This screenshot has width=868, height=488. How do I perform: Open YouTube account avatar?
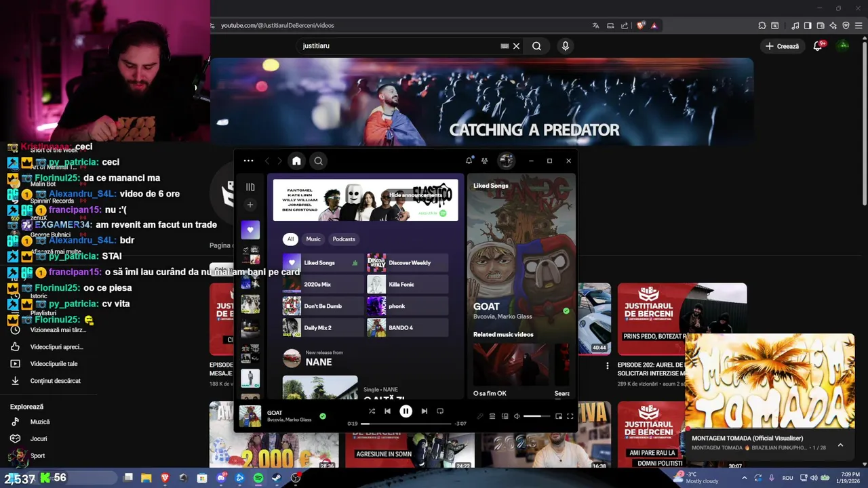tap(843, 46)
